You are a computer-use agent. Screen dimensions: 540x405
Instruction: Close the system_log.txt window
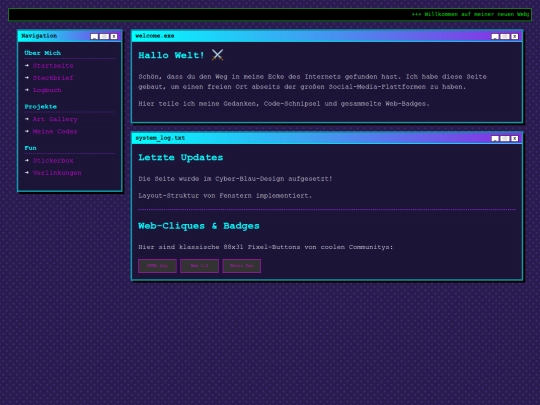515,138
